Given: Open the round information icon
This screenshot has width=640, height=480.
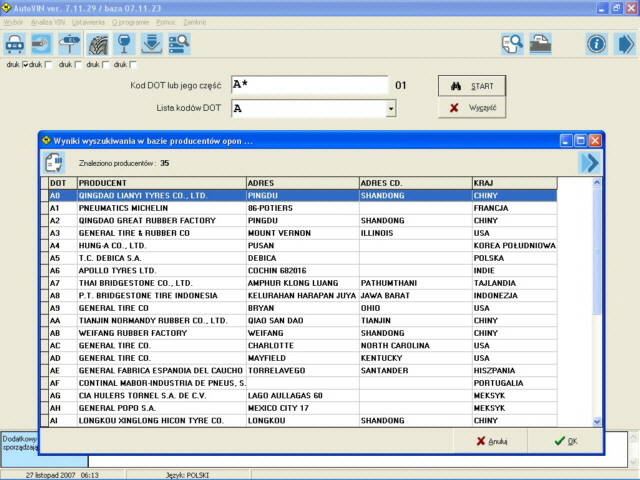Looking at the screenshot, I should tap(597, 44).
